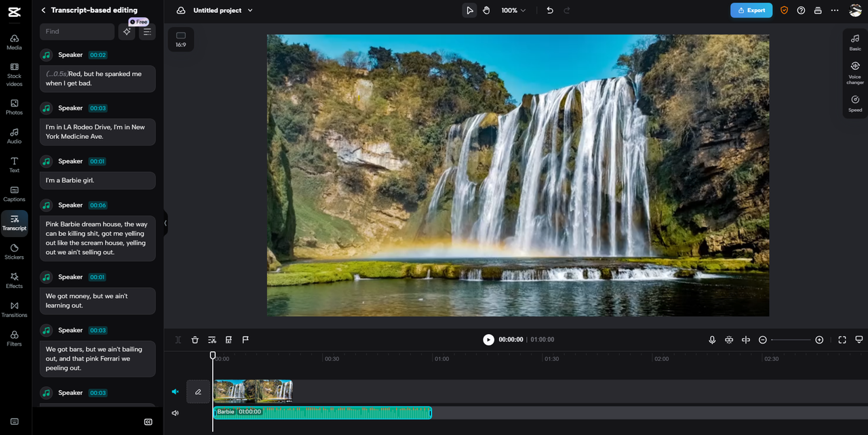The image size is (868, 435).
Task: Click the 00:06 speaker timestamp
Action: [98, 205]
